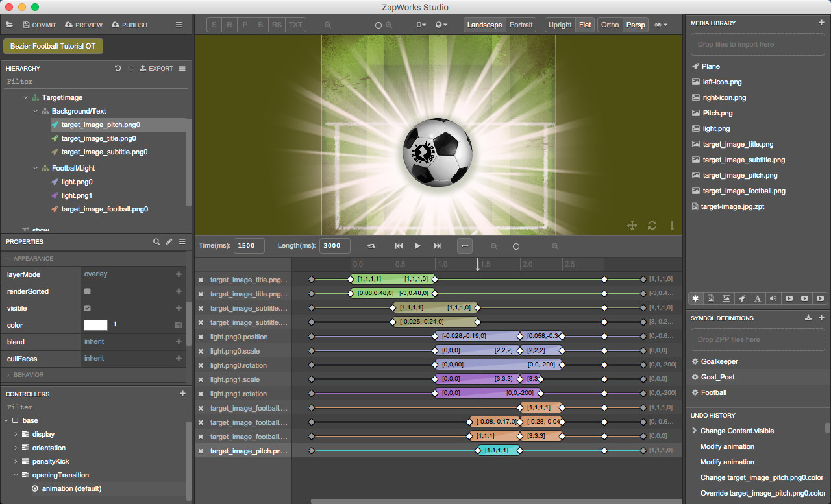Toggle the visible checkbox in Properties
The image size is (831, 504).
click(88, 308)
